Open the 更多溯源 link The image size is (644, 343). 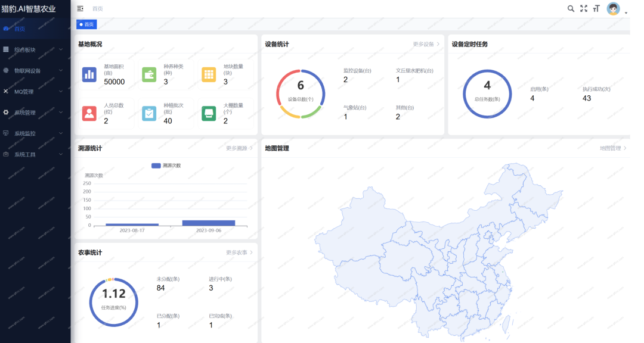tap(239, 148)
